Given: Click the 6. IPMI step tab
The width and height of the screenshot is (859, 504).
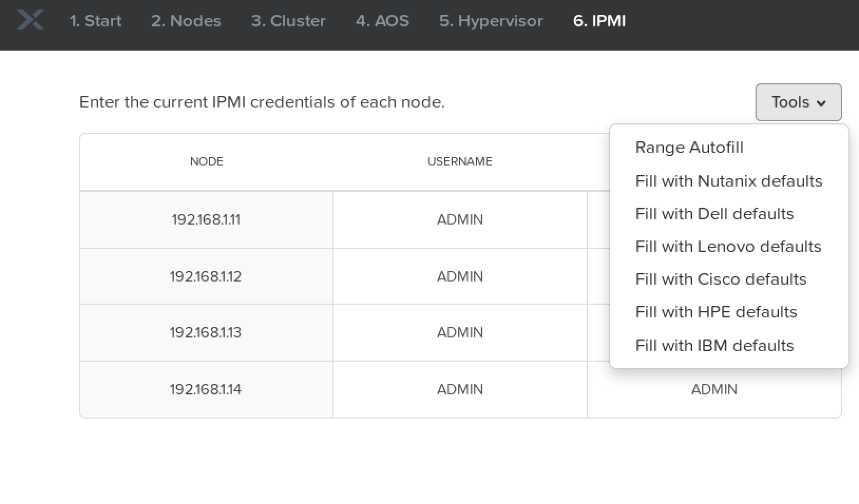Looking at the screenshot, I should [599, 21].
